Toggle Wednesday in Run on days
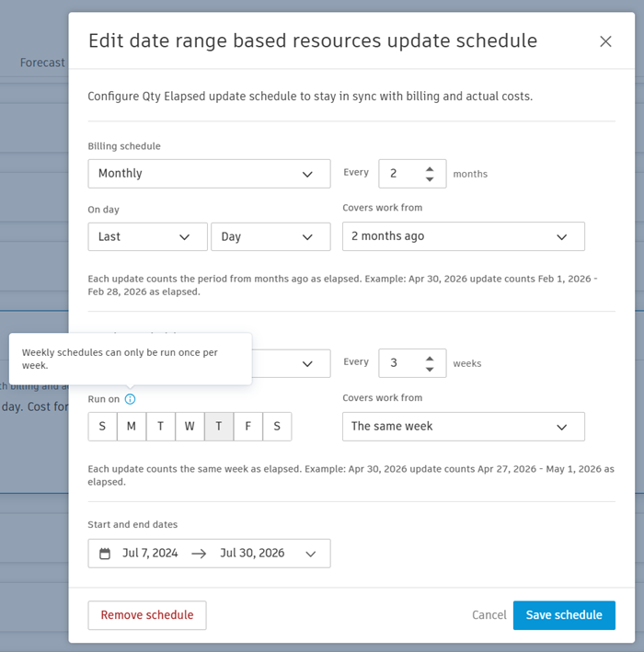The width and height of the screenshot is (644, 652). 190,427
